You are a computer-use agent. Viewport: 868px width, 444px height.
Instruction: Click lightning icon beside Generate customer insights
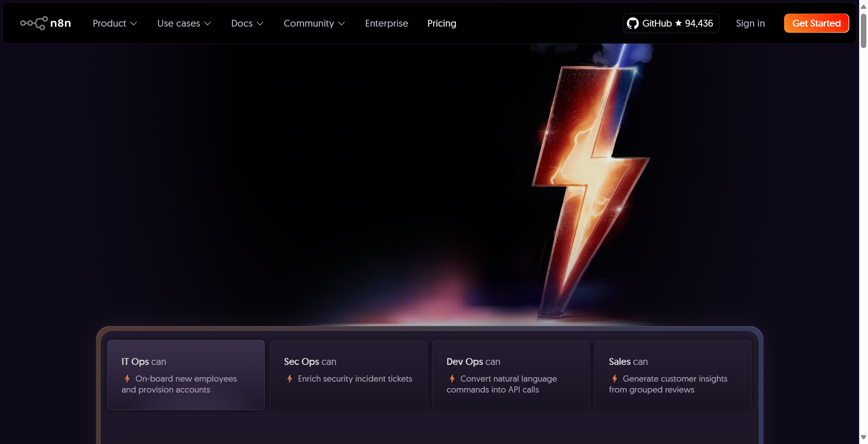pyautogui.click(x=614, y=379)
